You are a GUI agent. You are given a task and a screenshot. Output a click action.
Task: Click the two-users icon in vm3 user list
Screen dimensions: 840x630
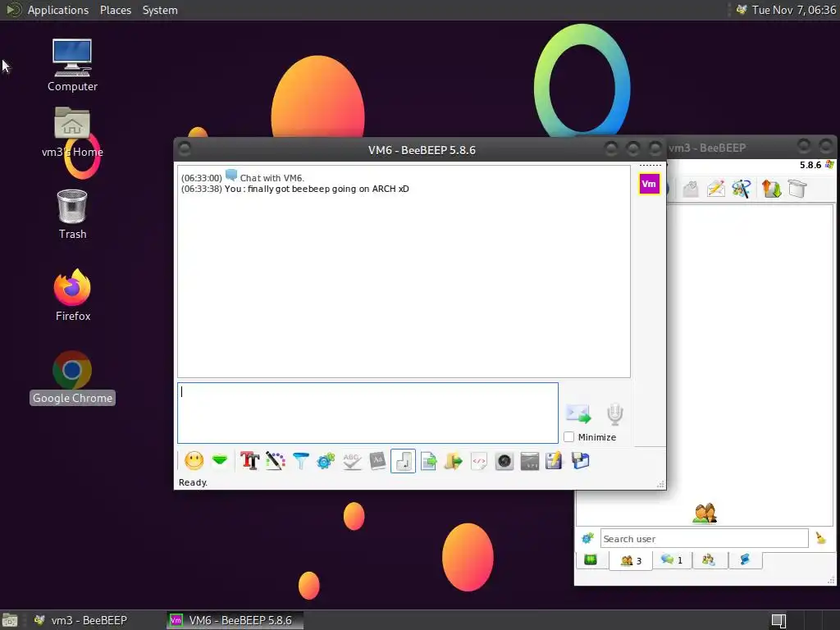[x=705, y=513]
